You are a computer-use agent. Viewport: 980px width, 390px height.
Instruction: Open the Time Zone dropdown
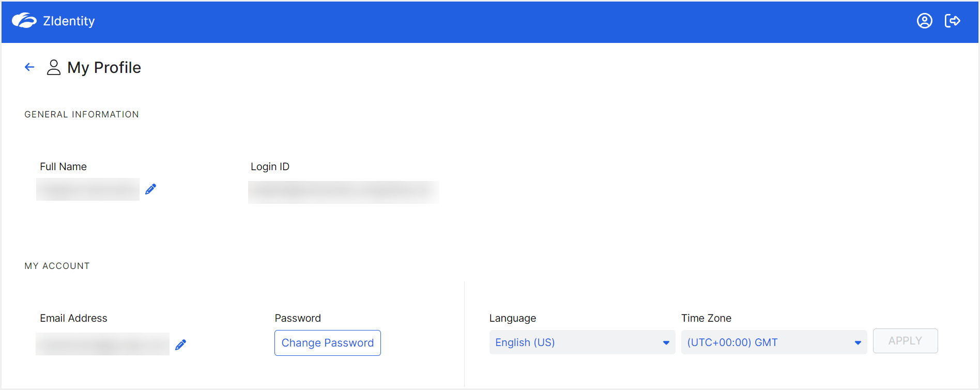[x=773, y=342]
